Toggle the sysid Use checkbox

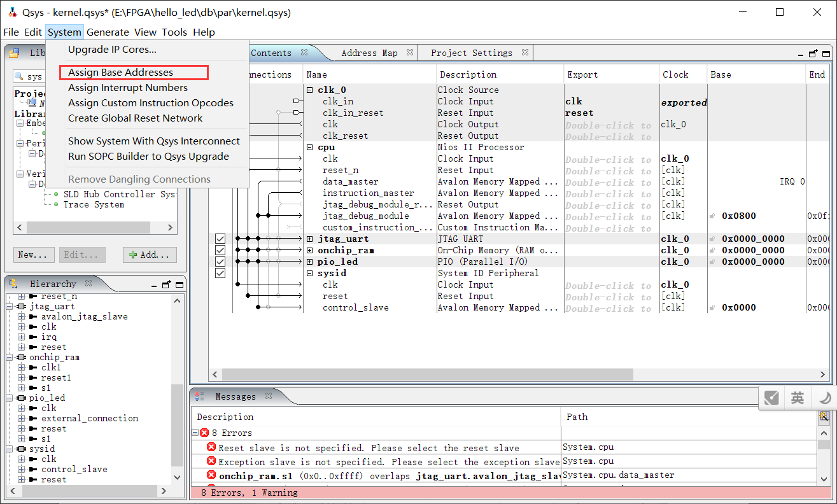tap(220, 273)
